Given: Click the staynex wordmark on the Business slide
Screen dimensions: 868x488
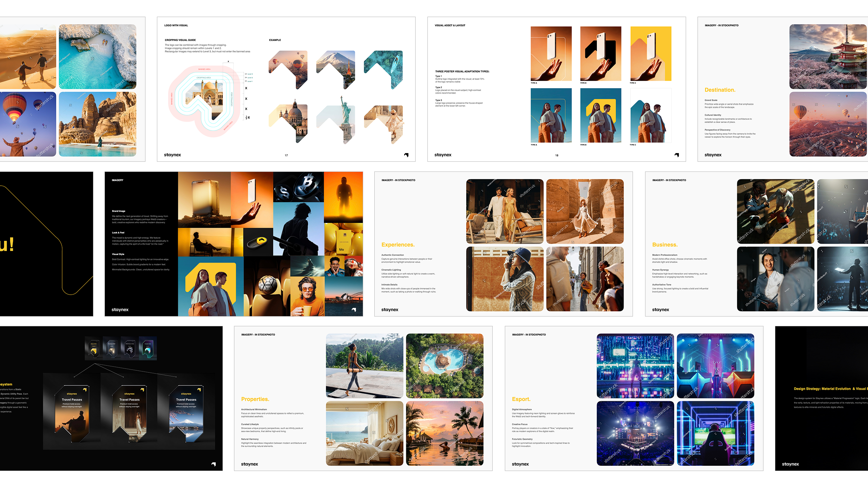Looking at the screenshot, I should [x=661, y=310].
